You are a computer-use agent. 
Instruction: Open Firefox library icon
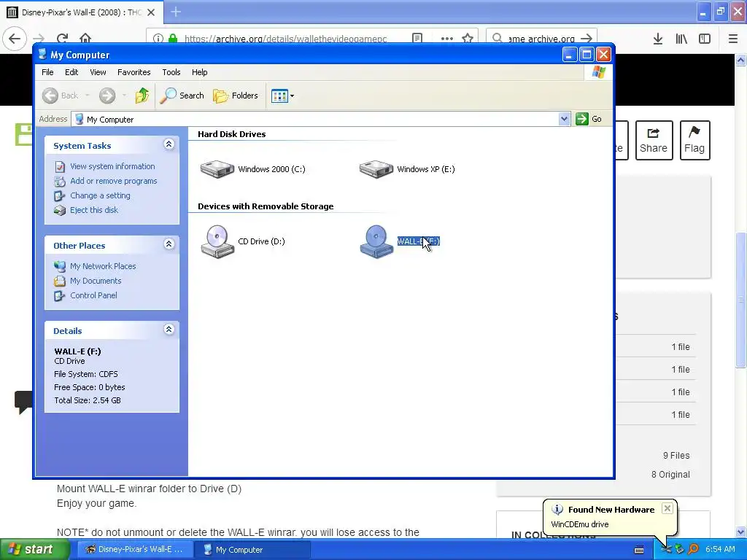(x=681, y=39)
